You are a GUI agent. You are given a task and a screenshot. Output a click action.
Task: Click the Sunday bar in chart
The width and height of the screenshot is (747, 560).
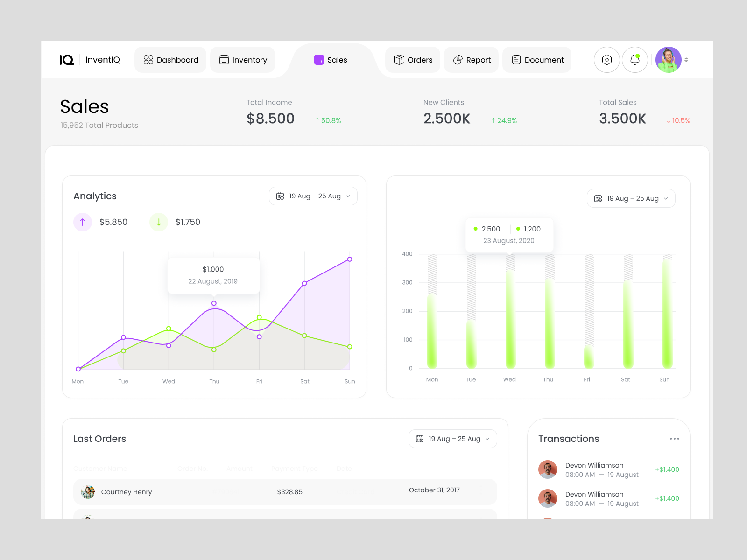668,314
